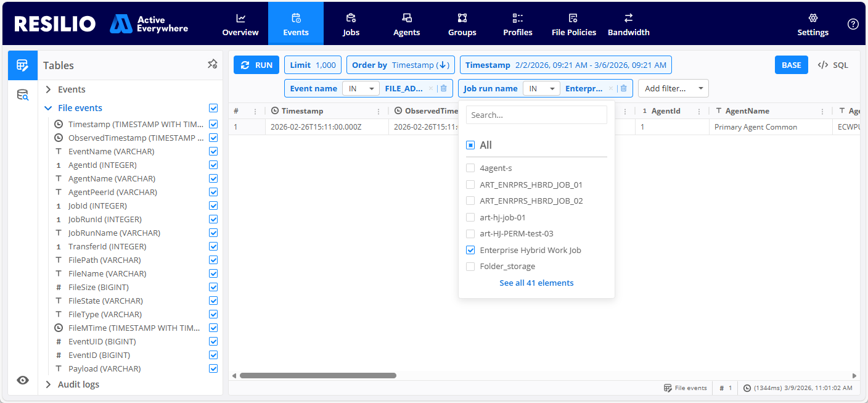Click the integer icon beside TransferId
The height and width of the screenshot is (403, 868).
(x=59, y=246)
